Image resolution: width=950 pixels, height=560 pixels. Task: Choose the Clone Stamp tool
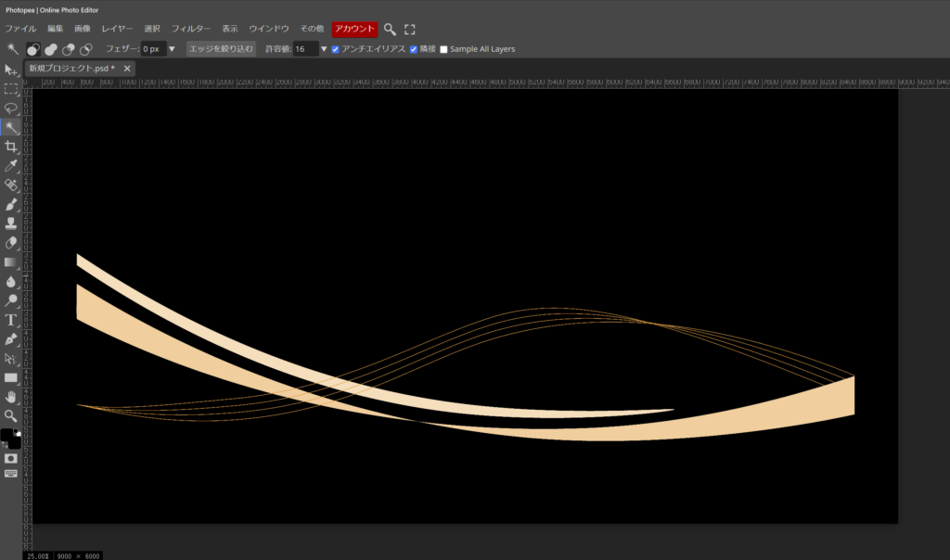[x=11, y=223]
